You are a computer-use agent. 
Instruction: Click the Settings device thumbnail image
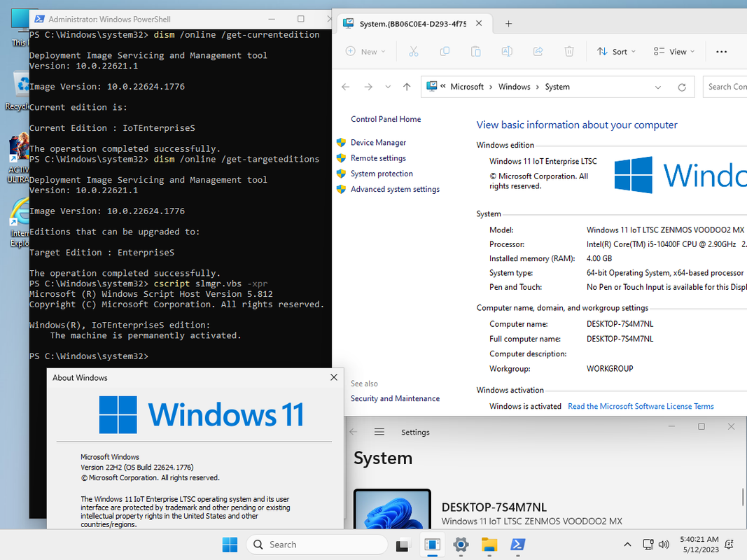[x=392, y=509]
